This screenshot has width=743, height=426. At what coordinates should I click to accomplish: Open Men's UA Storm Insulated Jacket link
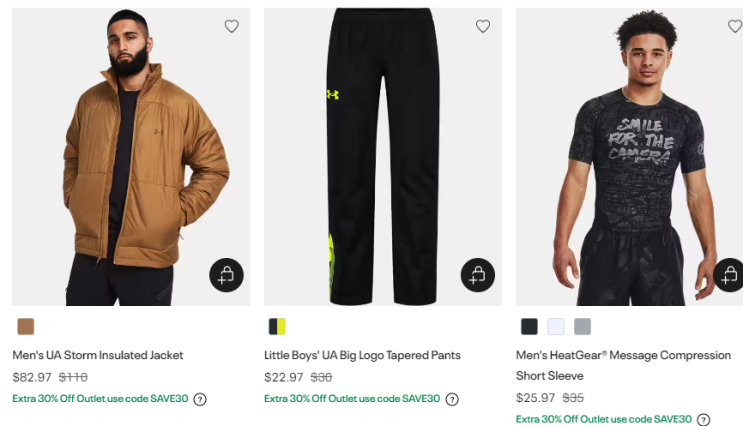[98, 355]
